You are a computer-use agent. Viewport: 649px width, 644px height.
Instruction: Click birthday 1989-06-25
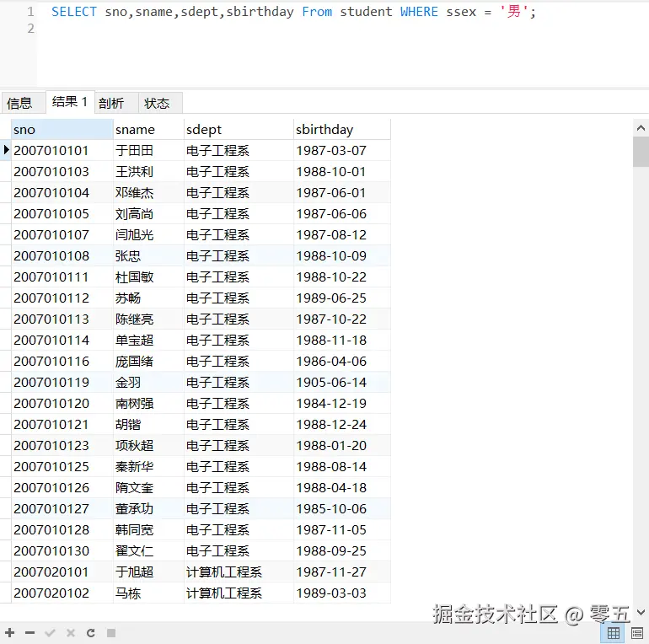[x=342, y=298]
